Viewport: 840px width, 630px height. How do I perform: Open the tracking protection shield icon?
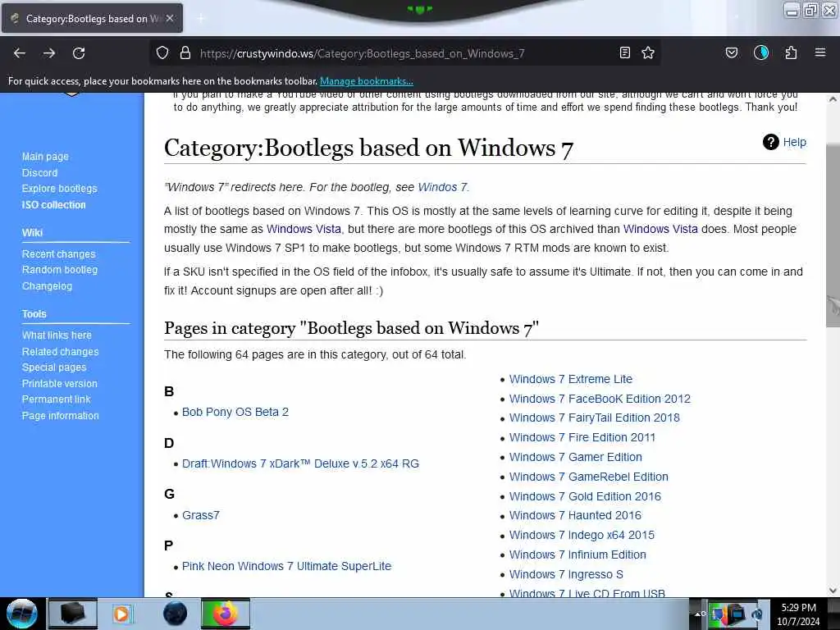coord(162,53)
